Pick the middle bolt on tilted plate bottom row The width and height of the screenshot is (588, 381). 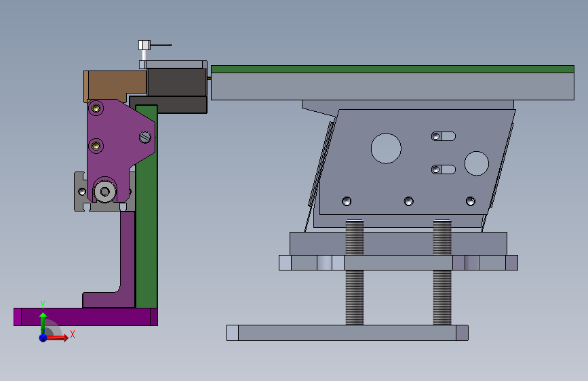[x=409, y=201]
